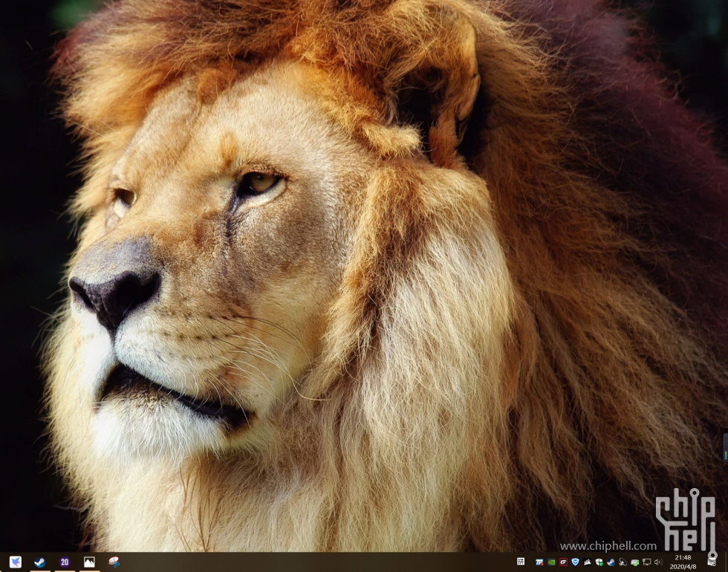The width and height of the screenshot is (728, 572).
Task: Open Steam from the taskbar
Action: (x=40, y=562)
